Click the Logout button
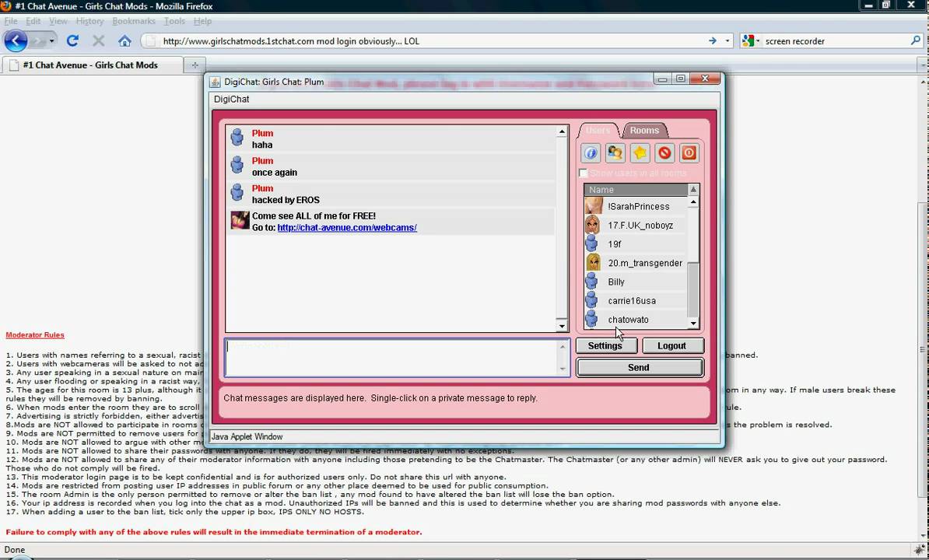The image size is (929, 560). click(672, 345)
